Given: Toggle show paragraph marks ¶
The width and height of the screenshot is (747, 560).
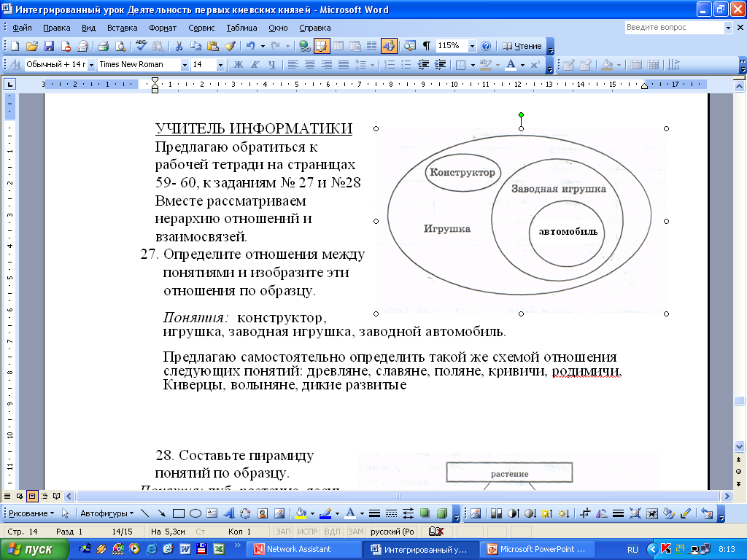Looking at the screenshot, I should pos(427,46).
